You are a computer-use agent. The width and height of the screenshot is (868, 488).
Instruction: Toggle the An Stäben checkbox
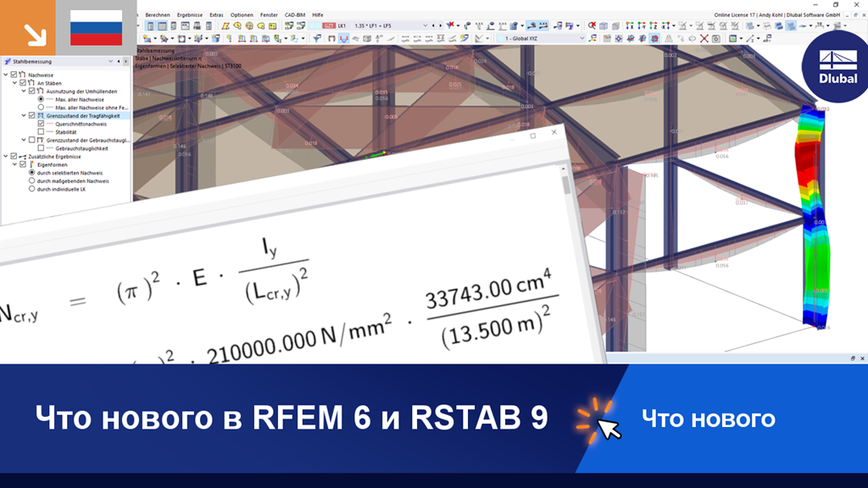click(23, 83)
